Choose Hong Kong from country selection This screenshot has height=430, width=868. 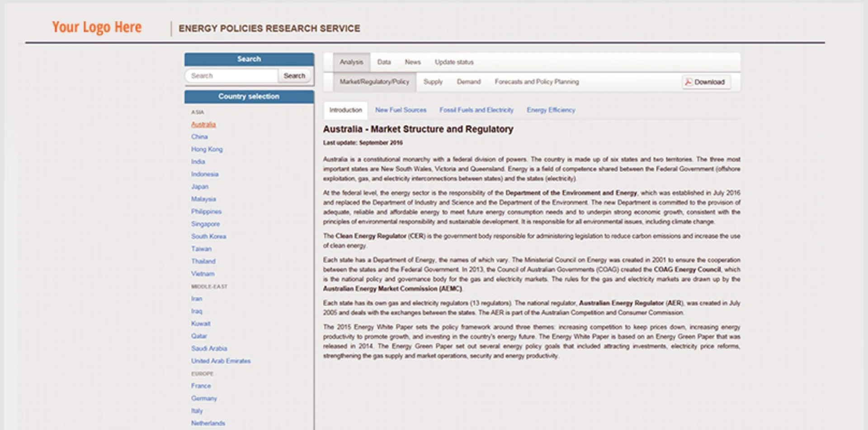coord(207,149)
